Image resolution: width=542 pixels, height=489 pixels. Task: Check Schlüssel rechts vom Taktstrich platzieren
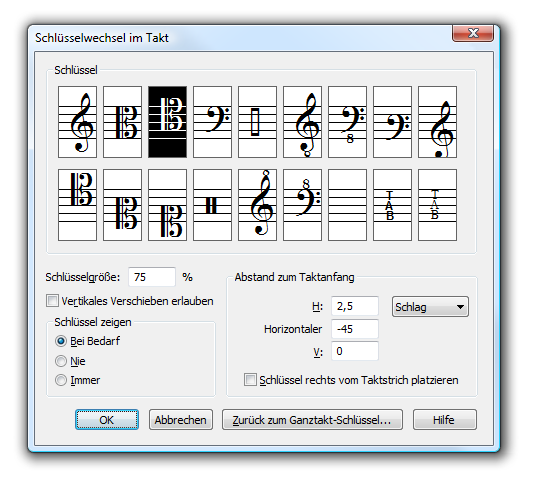[250, 379]
